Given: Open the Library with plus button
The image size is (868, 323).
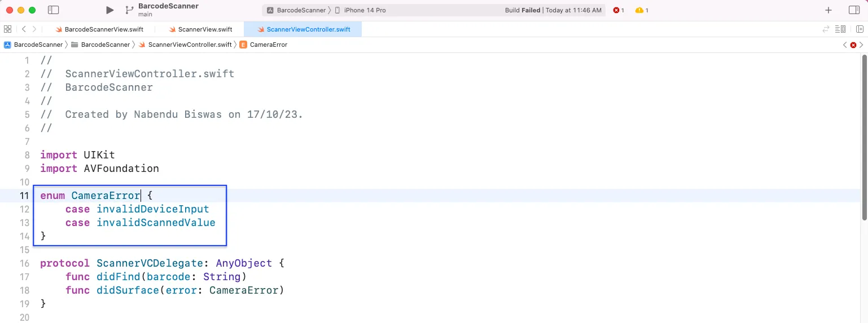Looking at the screenshot, I should [x=828, y=10].
